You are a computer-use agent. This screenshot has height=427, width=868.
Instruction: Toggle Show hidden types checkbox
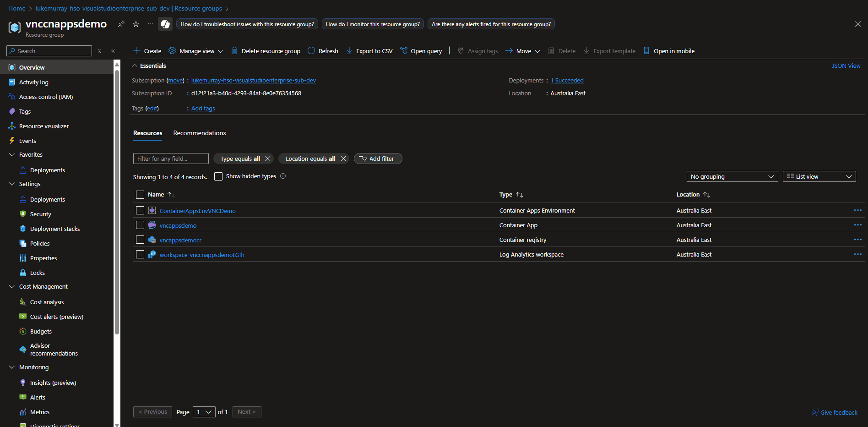point(218,176)
